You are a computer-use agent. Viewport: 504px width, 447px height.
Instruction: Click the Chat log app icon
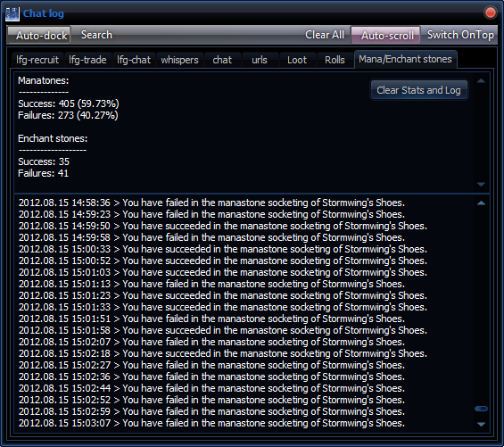click(12, 13)
